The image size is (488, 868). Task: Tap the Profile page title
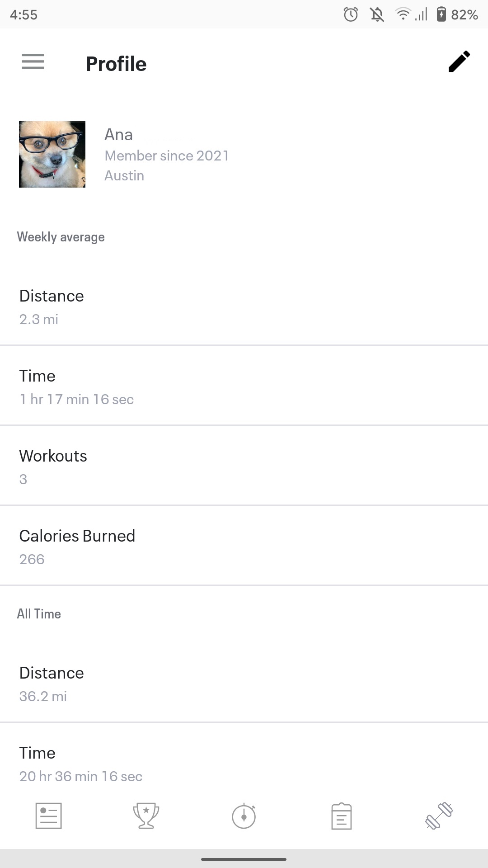pyautogui.click(x=116, y=64)
